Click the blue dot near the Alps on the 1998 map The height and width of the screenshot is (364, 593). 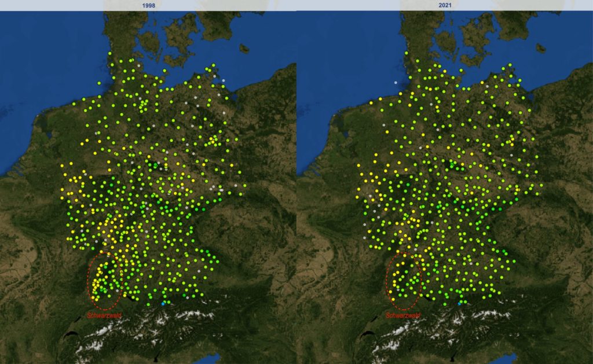pyautogui.click(x=163, y=304)
